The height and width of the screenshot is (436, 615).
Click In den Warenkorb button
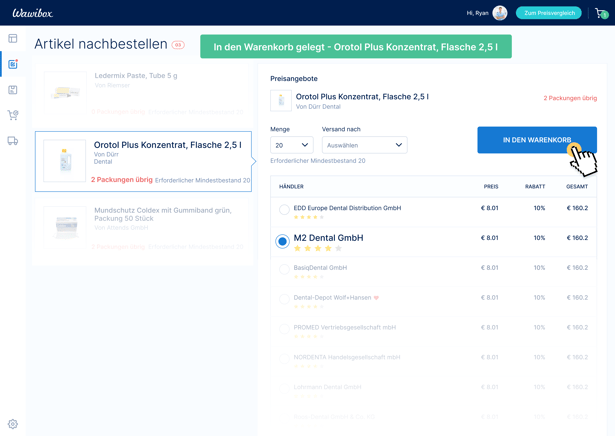pos(537,140)
